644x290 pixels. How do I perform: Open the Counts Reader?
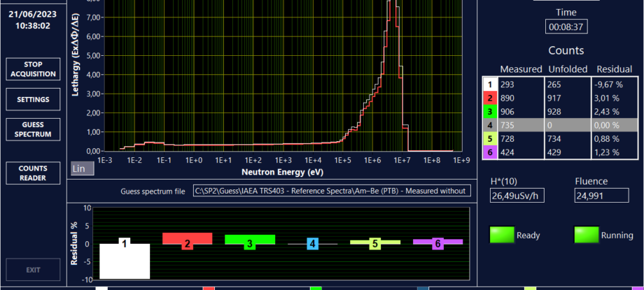point(33,173)
